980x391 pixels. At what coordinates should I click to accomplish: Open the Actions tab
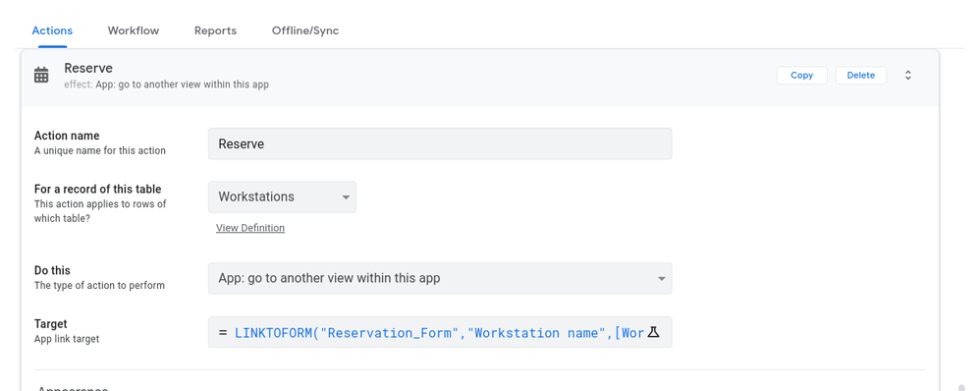[x=52, y=30]
